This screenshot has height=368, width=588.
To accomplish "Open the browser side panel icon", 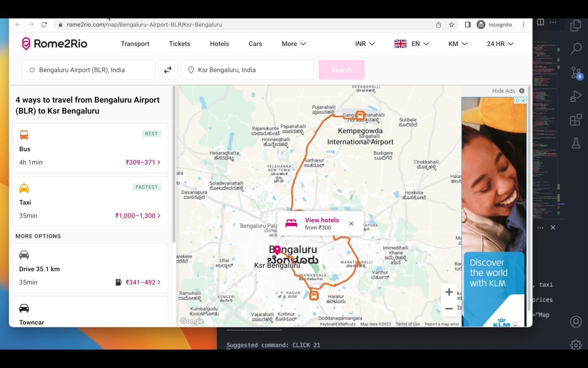I will coord(468,25).
